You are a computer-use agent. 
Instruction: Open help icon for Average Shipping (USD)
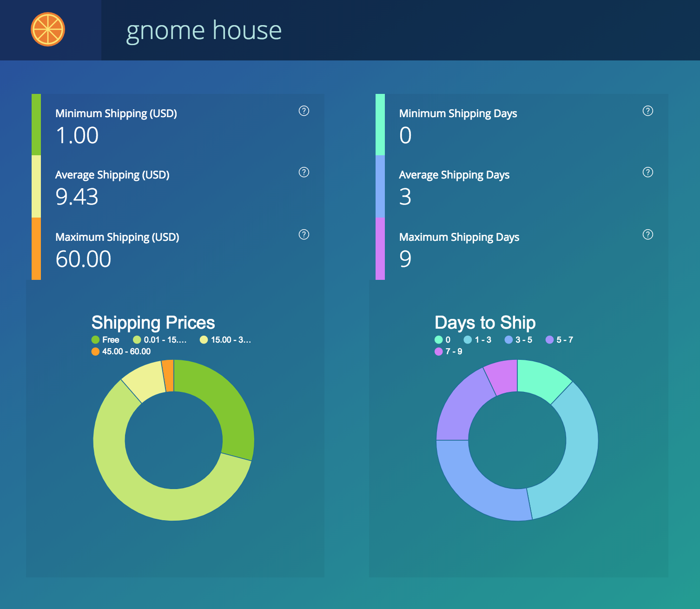[304, 172]
